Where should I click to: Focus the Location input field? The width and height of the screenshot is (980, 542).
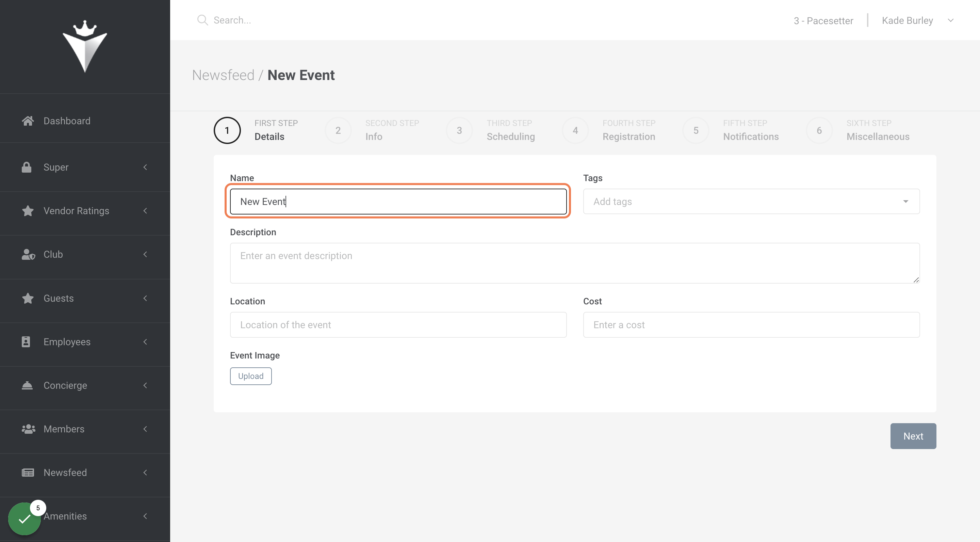(398, 325)
